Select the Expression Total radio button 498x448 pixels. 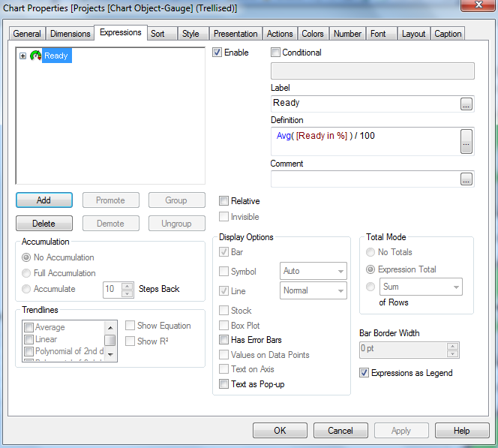coord(370,269)
